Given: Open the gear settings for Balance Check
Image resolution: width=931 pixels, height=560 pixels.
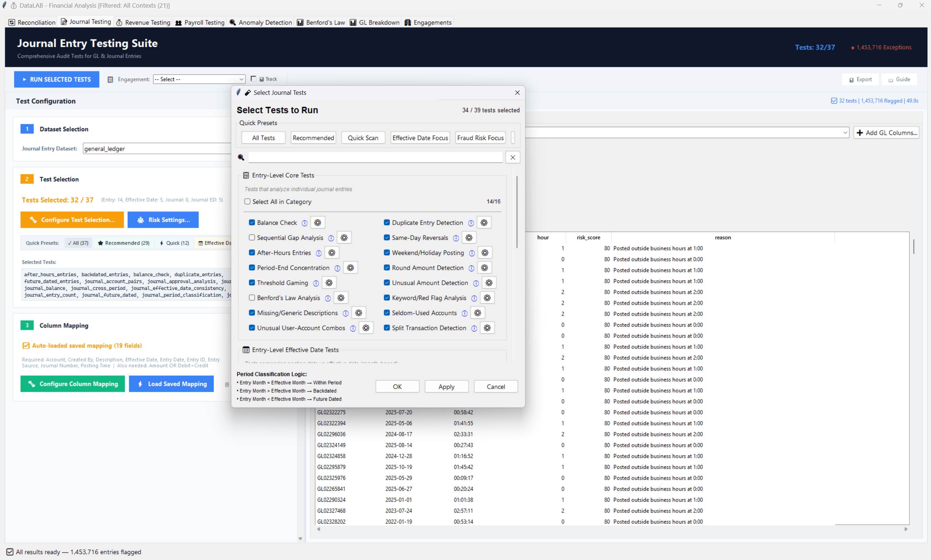Looking at the screenshot, I should click(x=317, y=223).
